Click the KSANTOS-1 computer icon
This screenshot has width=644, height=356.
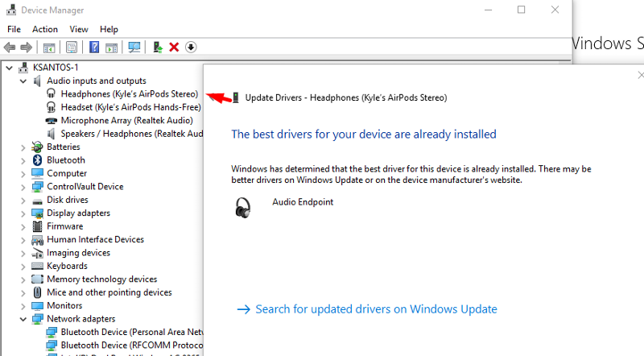point(23,68)
